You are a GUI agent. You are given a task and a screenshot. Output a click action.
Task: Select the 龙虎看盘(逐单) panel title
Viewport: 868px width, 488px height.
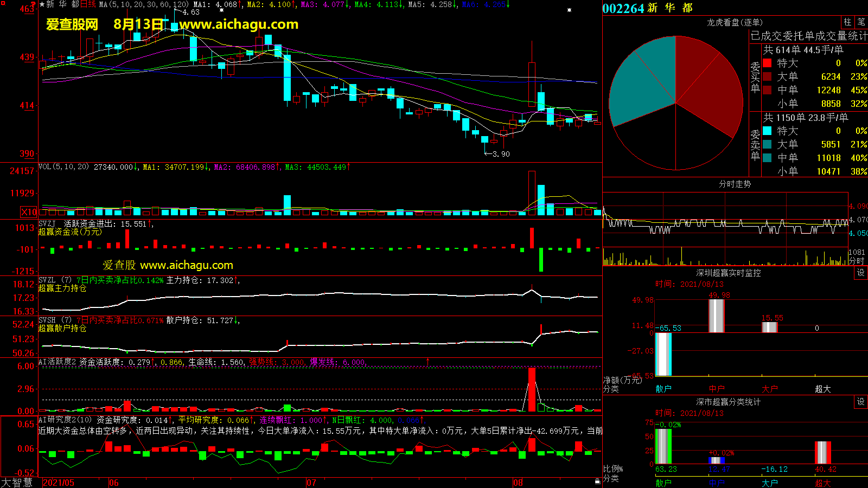pos(735,22)
